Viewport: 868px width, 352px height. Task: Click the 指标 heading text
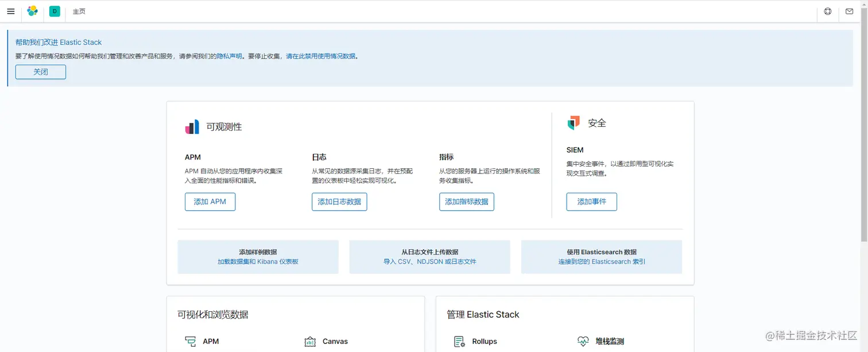point(447,157)
